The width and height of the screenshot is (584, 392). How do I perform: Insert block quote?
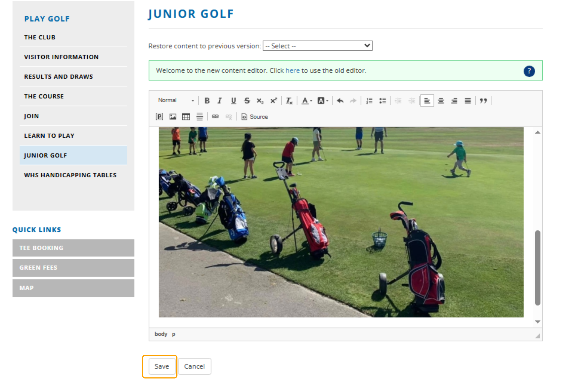point(483,101)
